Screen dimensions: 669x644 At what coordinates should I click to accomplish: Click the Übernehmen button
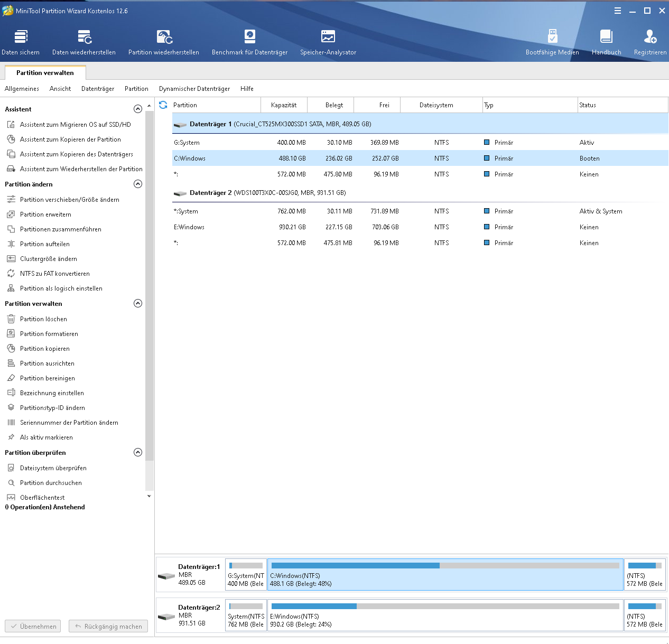(33, 626)
